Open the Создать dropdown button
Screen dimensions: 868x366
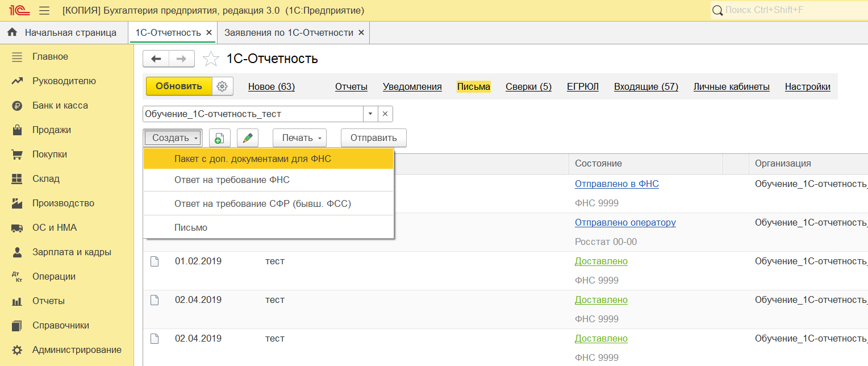pyautogui.click(x=173, y=138)
